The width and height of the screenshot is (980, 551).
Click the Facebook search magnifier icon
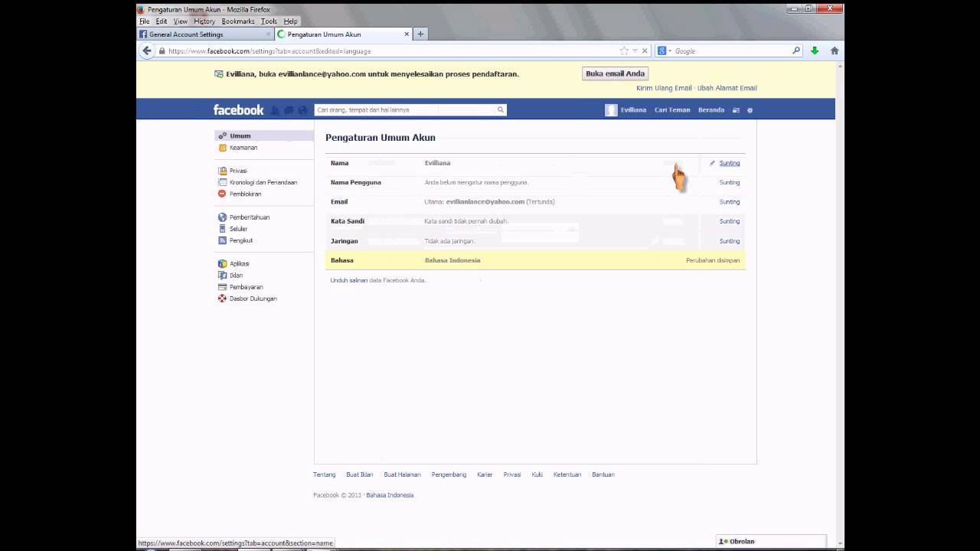point(501,109)
